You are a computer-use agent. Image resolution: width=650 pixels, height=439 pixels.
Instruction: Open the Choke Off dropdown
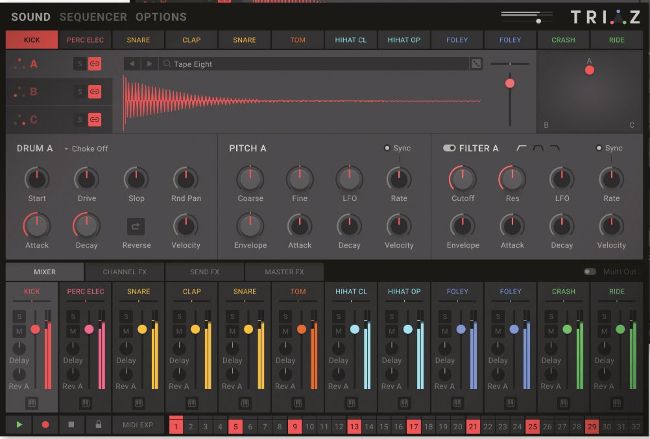click(86, 148)
